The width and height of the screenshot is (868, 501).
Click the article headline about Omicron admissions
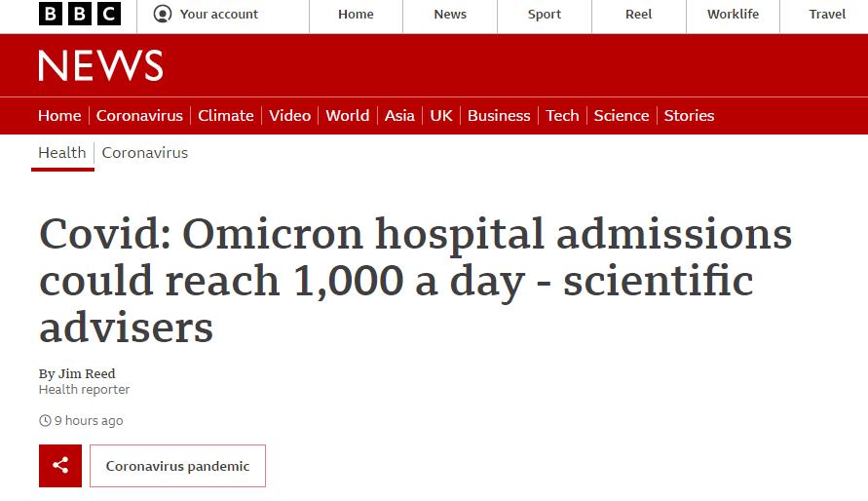(415, 281)
